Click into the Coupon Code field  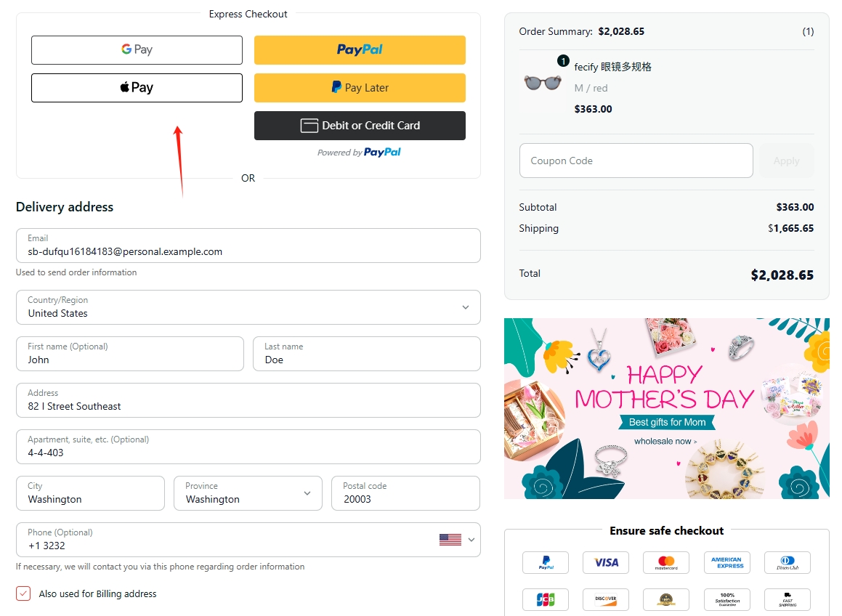(636, 161)
